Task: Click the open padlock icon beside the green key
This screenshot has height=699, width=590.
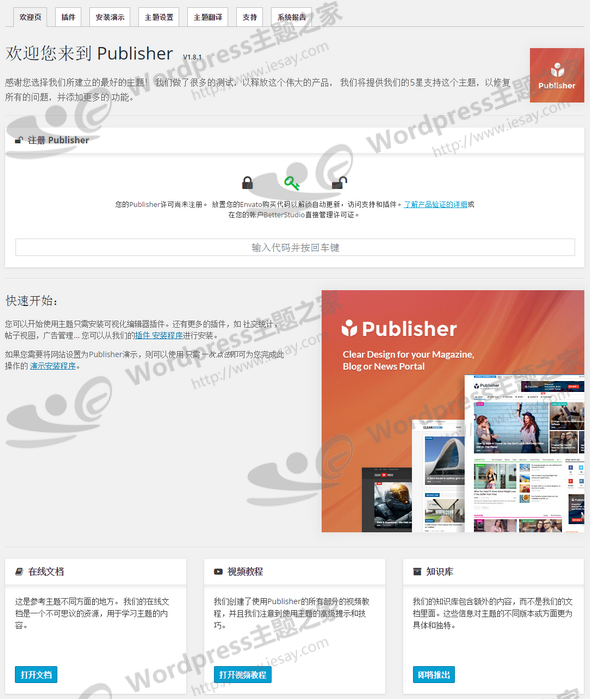Action: (x=339, y=182)
